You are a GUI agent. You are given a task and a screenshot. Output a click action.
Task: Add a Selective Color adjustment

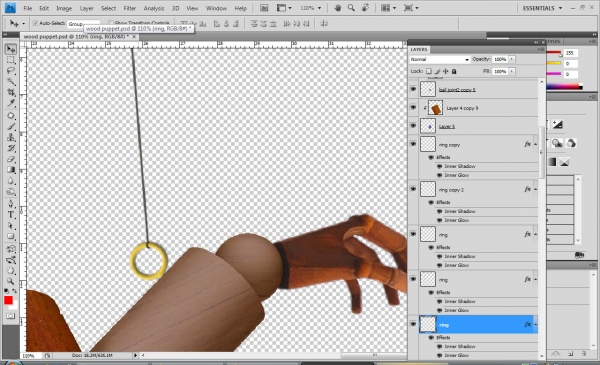pyautogui.click(x=564, y=162)
